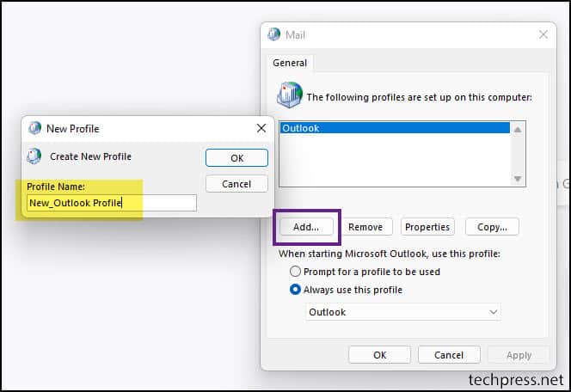
Task: Click Cancel in the New Profile dialog
Action: 236,184
